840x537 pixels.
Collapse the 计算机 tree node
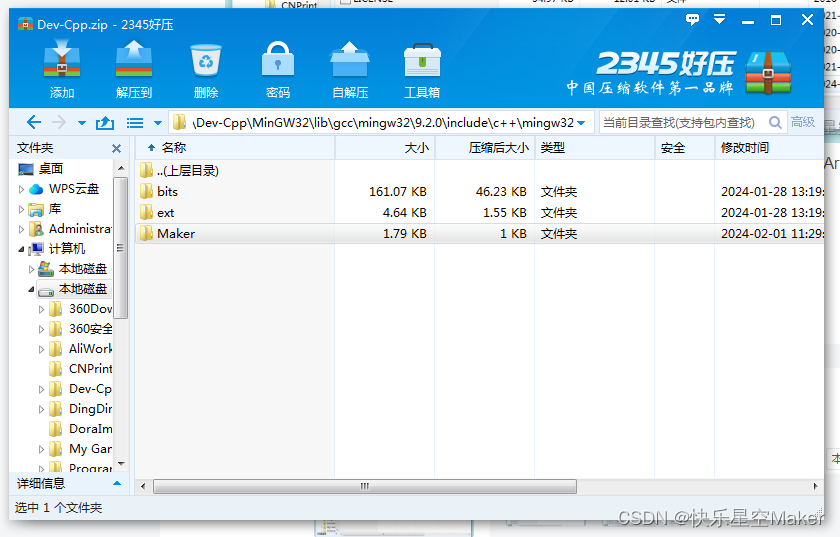21,249
